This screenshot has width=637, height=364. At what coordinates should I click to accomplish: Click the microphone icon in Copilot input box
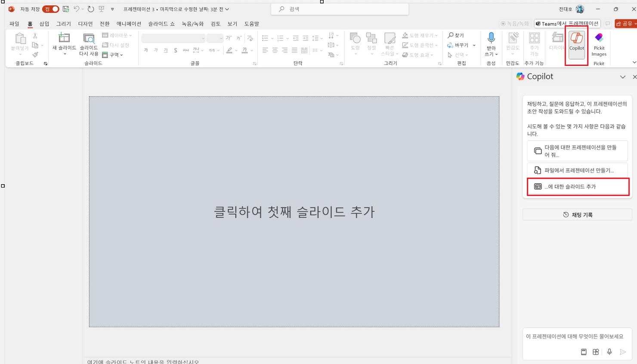tap(609, 352)
